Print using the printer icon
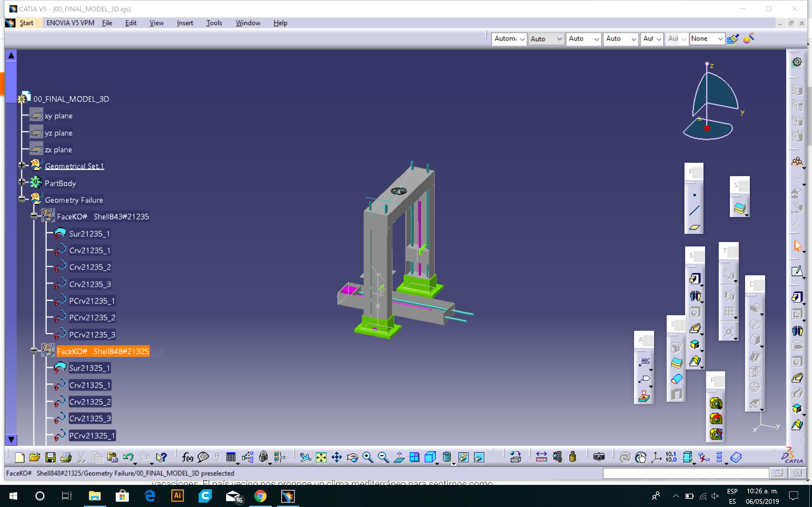The width and height of the screenshot is (812, 507). coord(66,457)
